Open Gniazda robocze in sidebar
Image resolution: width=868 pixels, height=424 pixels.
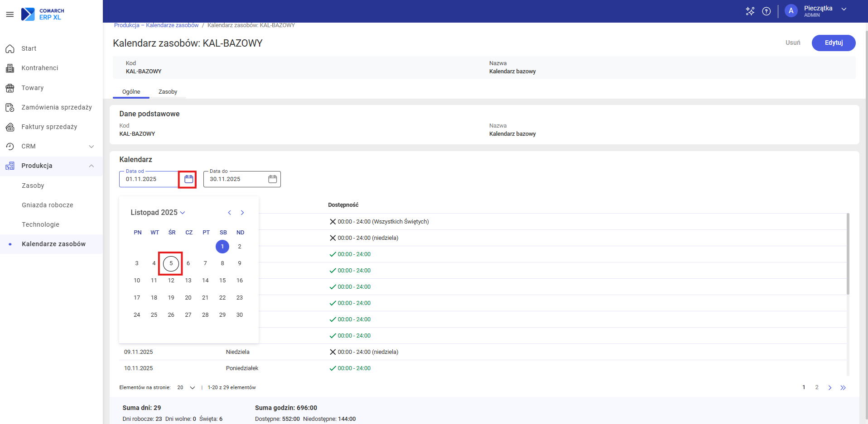point(48,205)
